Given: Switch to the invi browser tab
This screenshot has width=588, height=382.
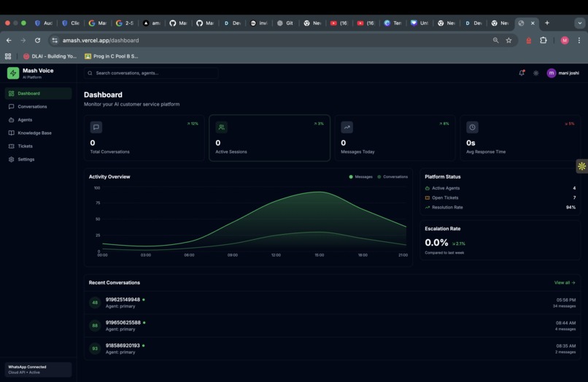Looking at the screenshot, I should pyautogui.click(x=259, y=23).
